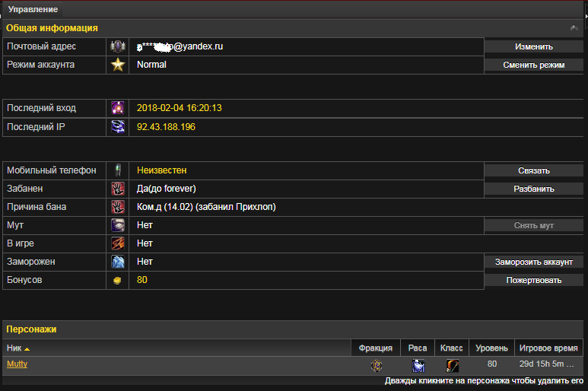This screenshot has width=588, height=391.
Task: Click the mute eye icon in Мут row
Action: click(118, 225)
